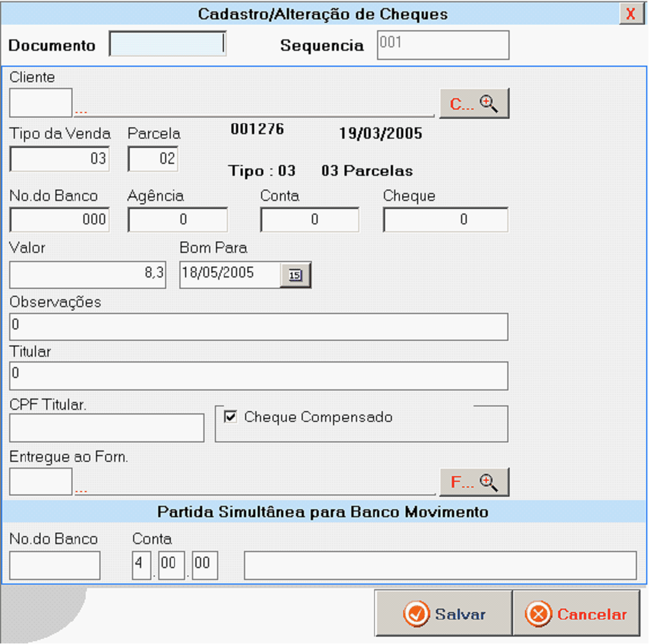Click the client search magnifier button
649x644 pixels.
click(474, 103)
